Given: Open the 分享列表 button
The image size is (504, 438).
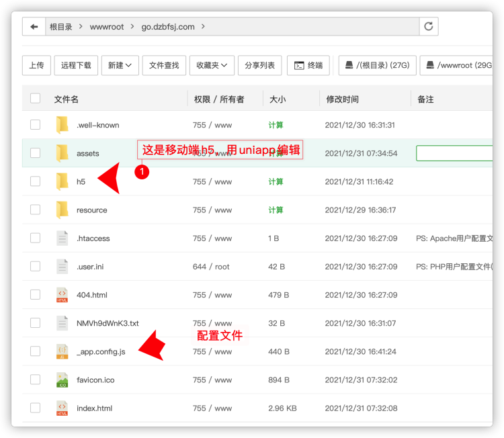Looking at the screenshot, I should [259, 65].
